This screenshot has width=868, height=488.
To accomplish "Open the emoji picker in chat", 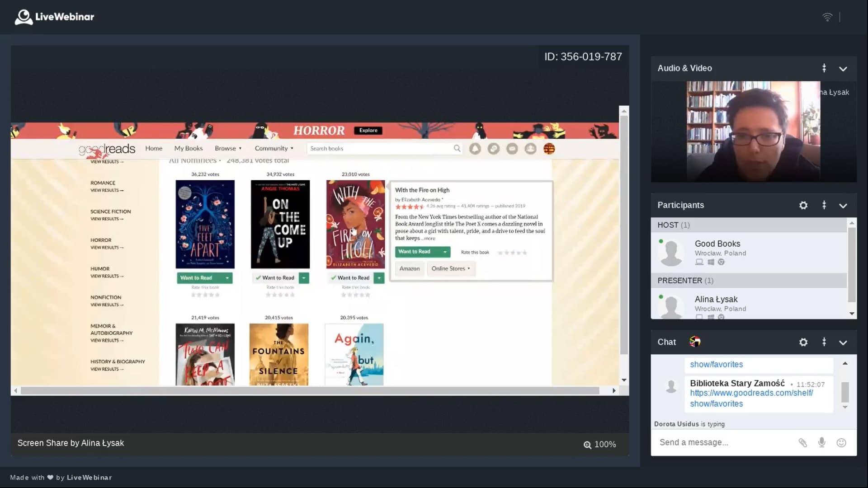I will pyautogui.click(x=841, y=442).
